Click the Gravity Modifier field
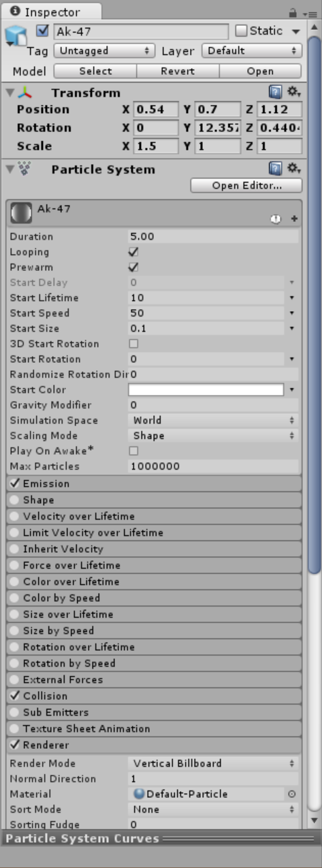The image size is (322, 868). 213,405
